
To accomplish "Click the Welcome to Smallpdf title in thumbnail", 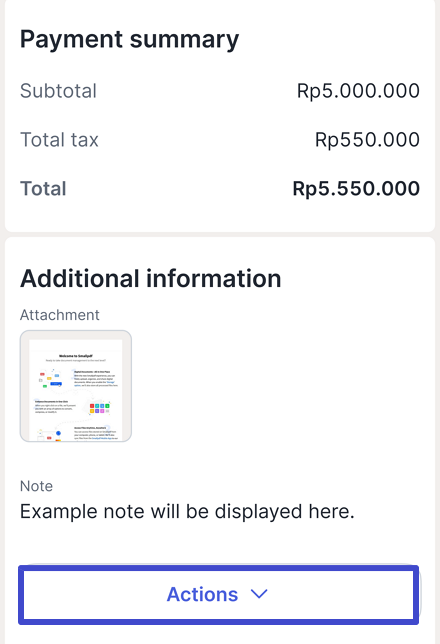I will click(76, 356).
